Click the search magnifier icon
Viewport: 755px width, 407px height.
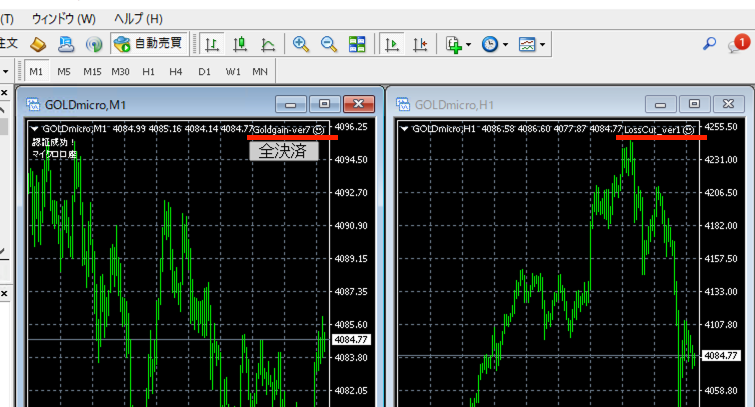coord(710,44)
